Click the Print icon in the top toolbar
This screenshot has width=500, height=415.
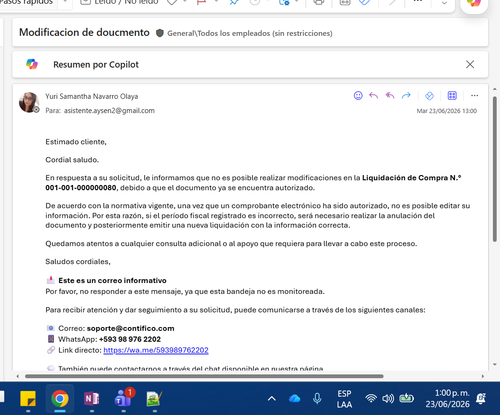pyautogui.click(x=319, y=3)
